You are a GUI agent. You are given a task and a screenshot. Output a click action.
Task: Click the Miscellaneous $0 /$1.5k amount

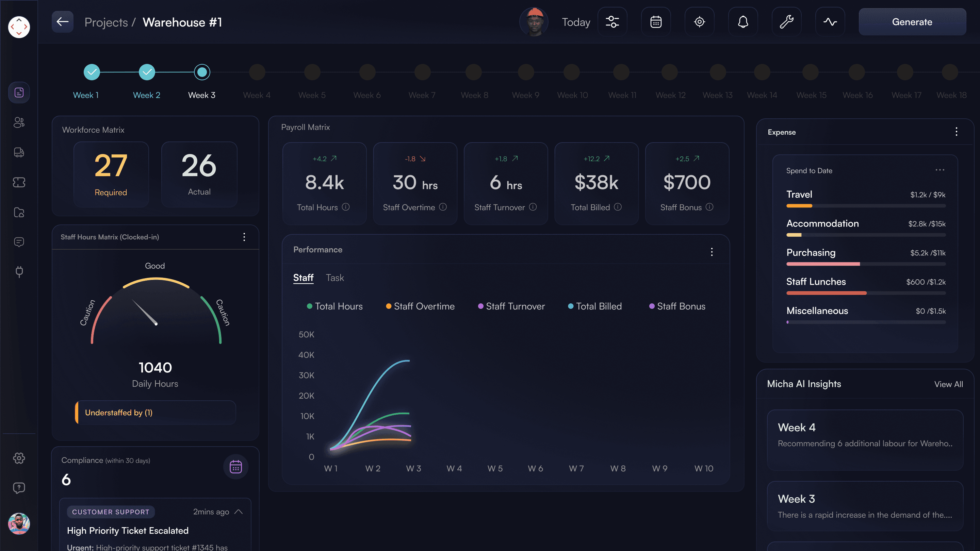click(931, 311)
